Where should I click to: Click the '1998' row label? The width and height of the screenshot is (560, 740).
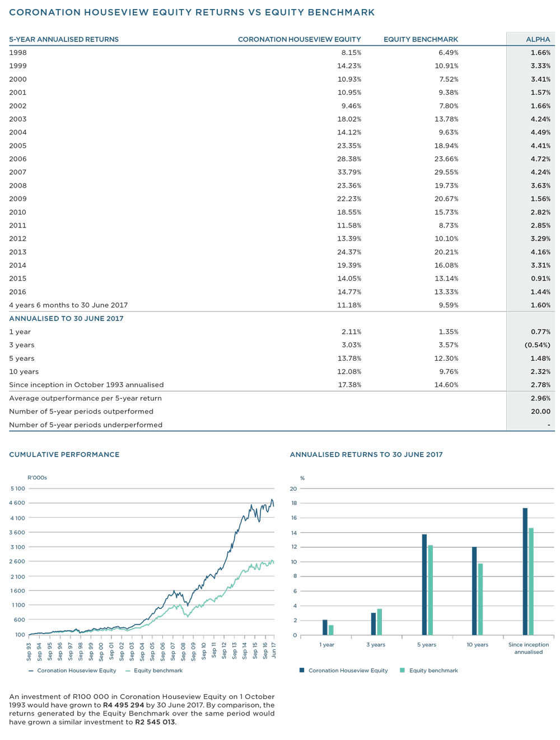18,53
